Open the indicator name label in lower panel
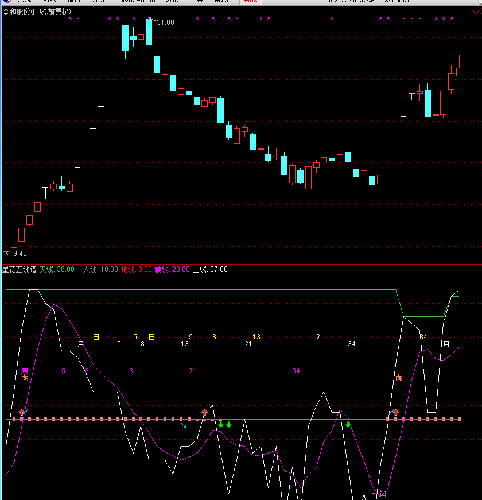Screen dimensions: 482x500 click(x=19, y=269)
